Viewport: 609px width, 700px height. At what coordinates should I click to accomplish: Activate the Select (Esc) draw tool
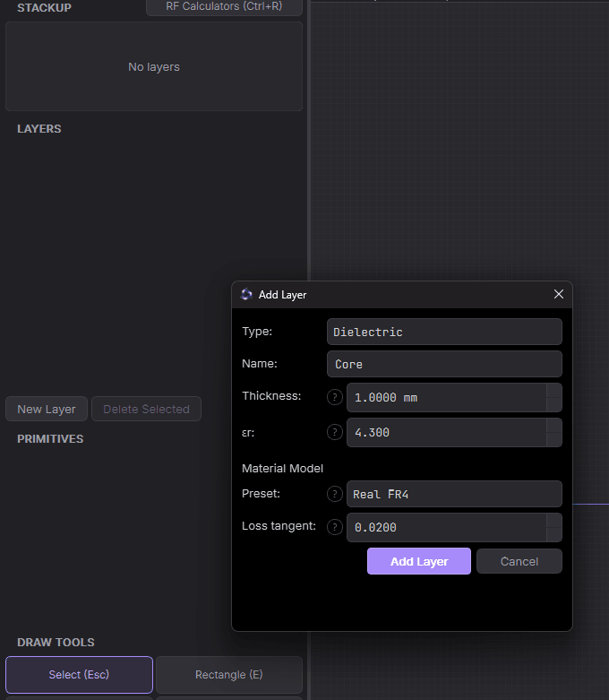[79, 675]
